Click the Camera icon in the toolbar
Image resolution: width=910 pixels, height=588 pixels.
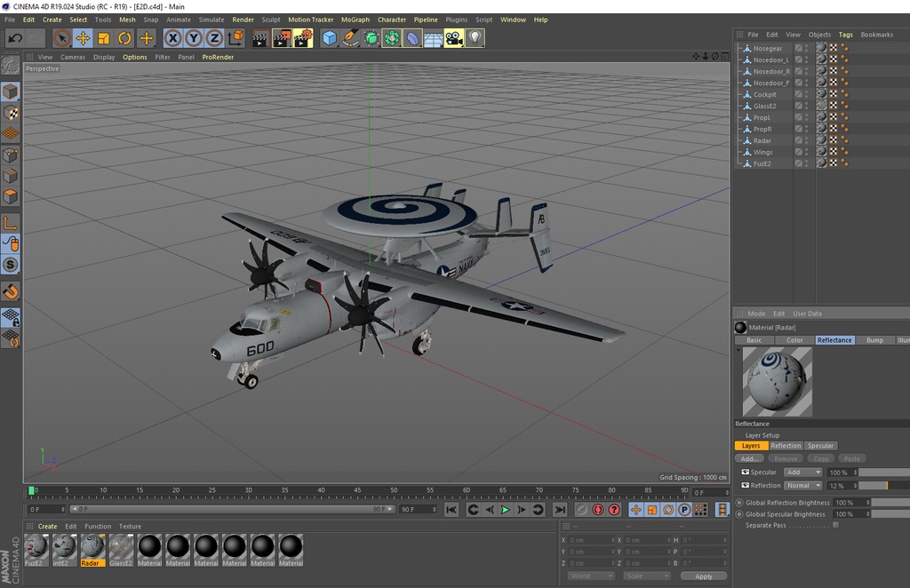point(452,38)
